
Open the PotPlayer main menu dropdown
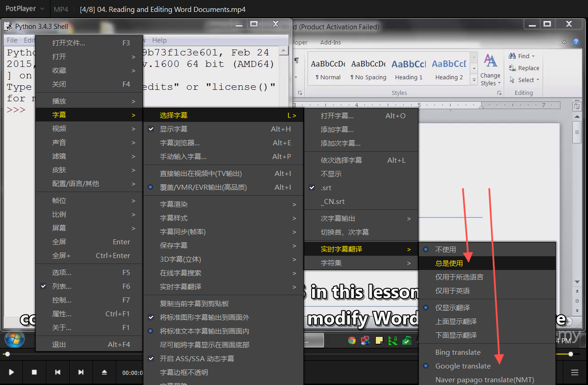click(x=24, y=9)
